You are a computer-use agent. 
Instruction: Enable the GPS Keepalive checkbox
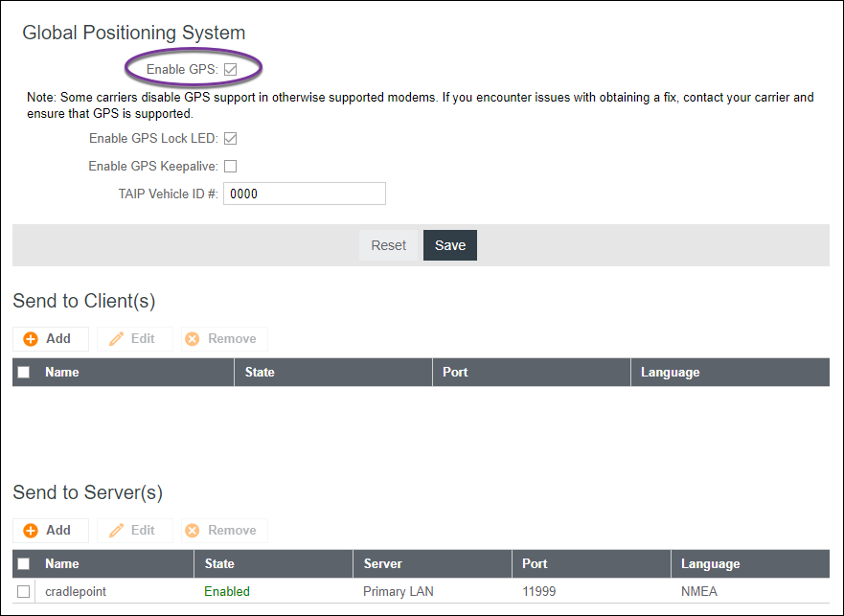[230, 167]
